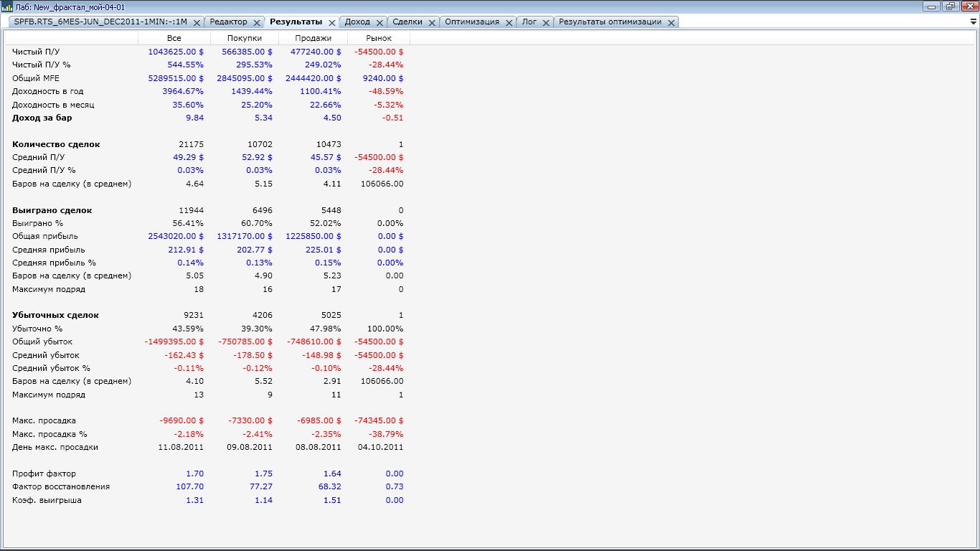This screenshot has width=980, height=551.
Task: Close the Лог tab
Action: [x=546, y=23]
